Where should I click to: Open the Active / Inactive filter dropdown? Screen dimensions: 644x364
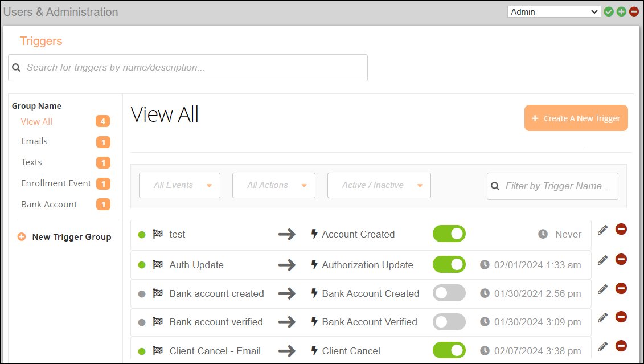pos(379,185)
